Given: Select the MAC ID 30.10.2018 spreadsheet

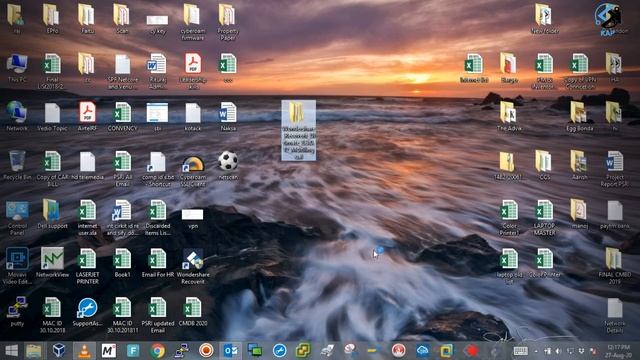Looking at the screenshot, I should click(52, 315).
